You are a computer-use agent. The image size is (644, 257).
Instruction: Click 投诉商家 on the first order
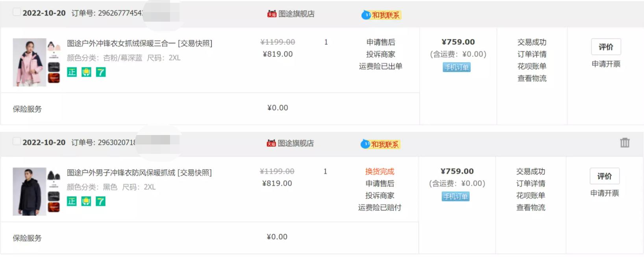(x=380, y=54)
